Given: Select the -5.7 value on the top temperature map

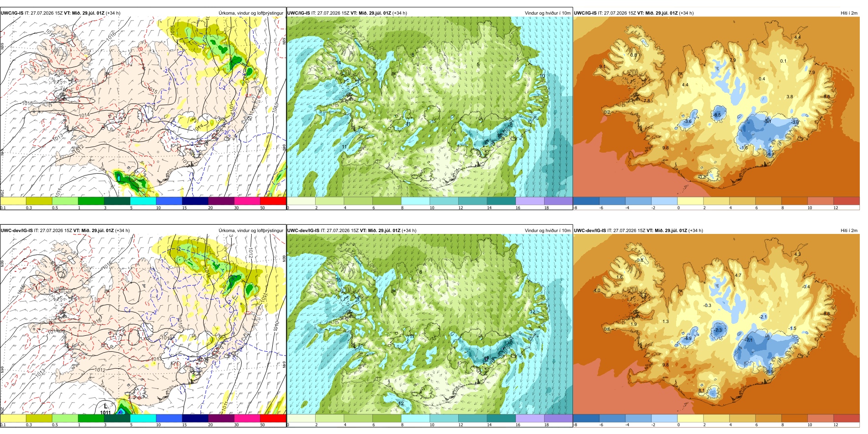Looking at the screenshot, I should (x=770, y=155).
